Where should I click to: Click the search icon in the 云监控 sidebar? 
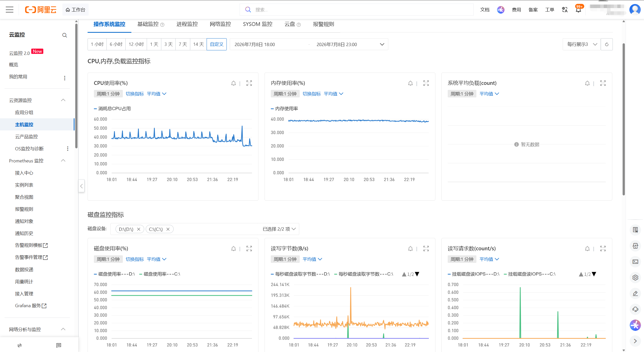tap(65, 35)
